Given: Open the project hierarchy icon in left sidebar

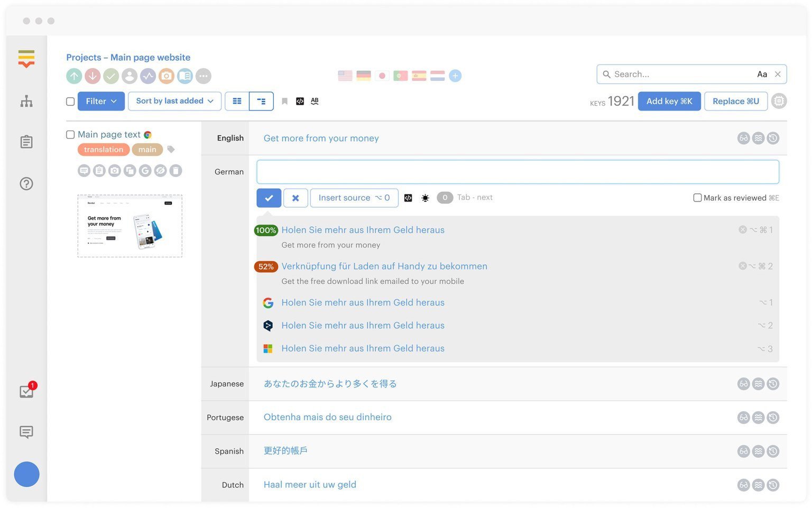Looking at the screenshot, I should tap(26, 101).
